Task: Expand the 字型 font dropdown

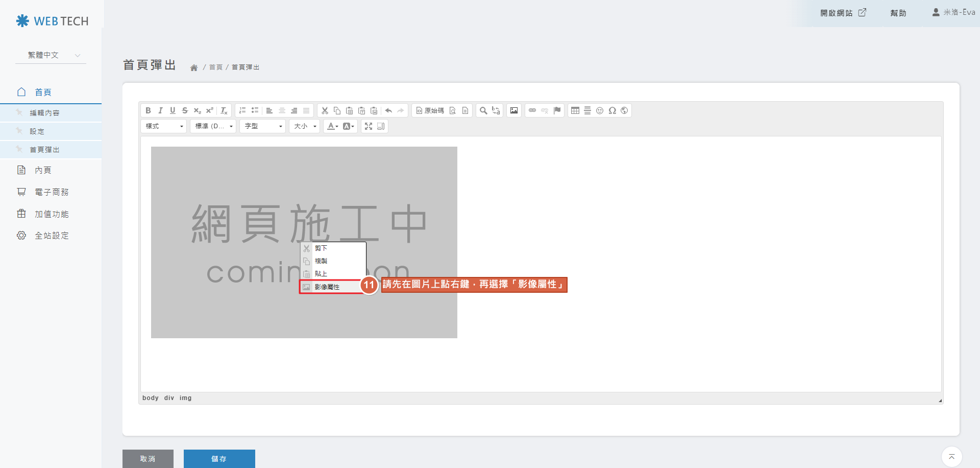Action: click(x=263, y=126)
